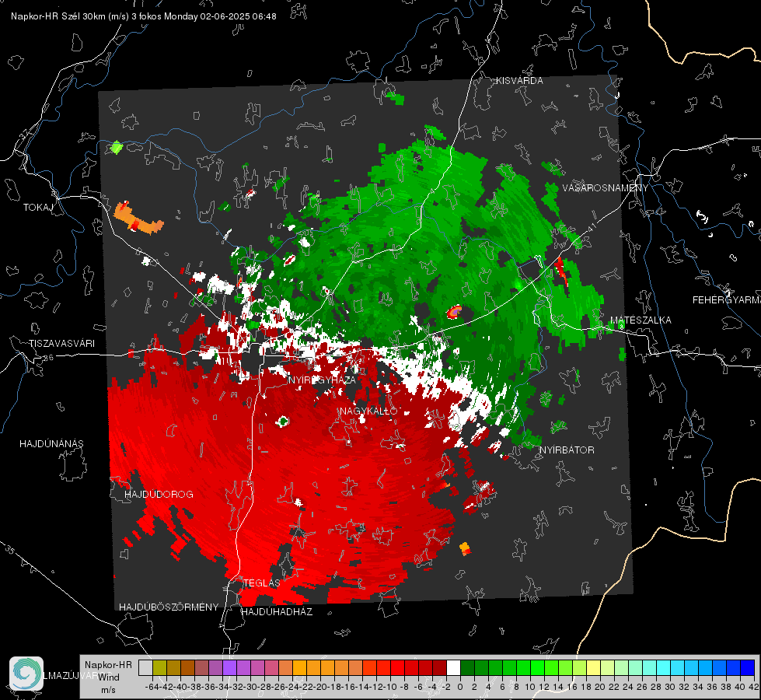The height and width of the screenshot is (700, 761).
Task: Click the -64 value on the legend scale
Action: click(x=152, y=687)
